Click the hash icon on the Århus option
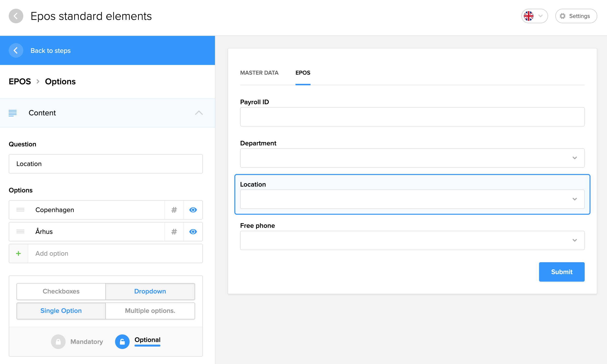Viewport: 607px width, 364px height. (174, 232)
